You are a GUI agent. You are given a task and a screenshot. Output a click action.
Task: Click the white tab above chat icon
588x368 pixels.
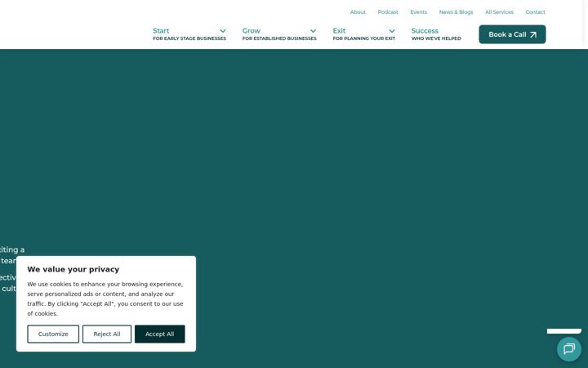tap(564, 331)
